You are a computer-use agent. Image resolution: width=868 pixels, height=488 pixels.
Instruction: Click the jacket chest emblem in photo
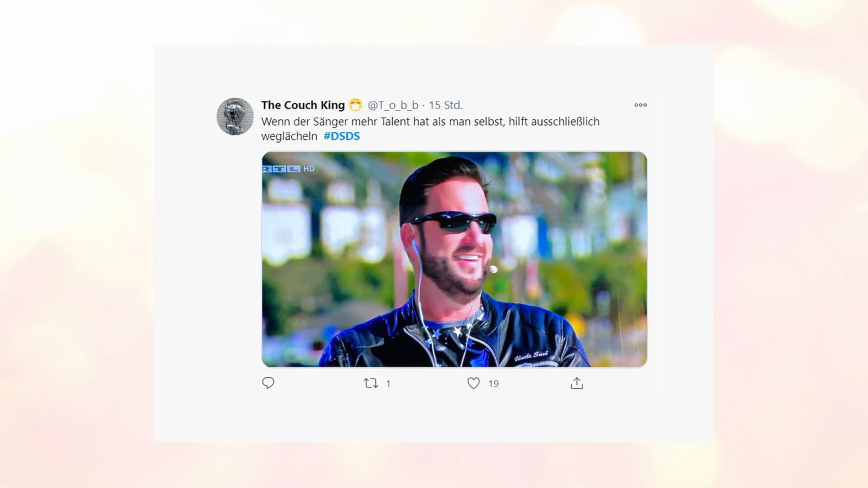531,357
